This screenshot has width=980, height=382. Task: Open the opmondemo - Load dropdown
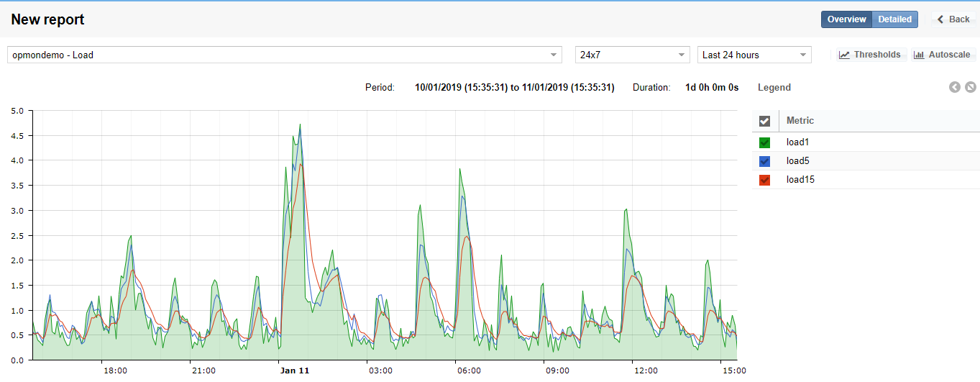(285, 55)
